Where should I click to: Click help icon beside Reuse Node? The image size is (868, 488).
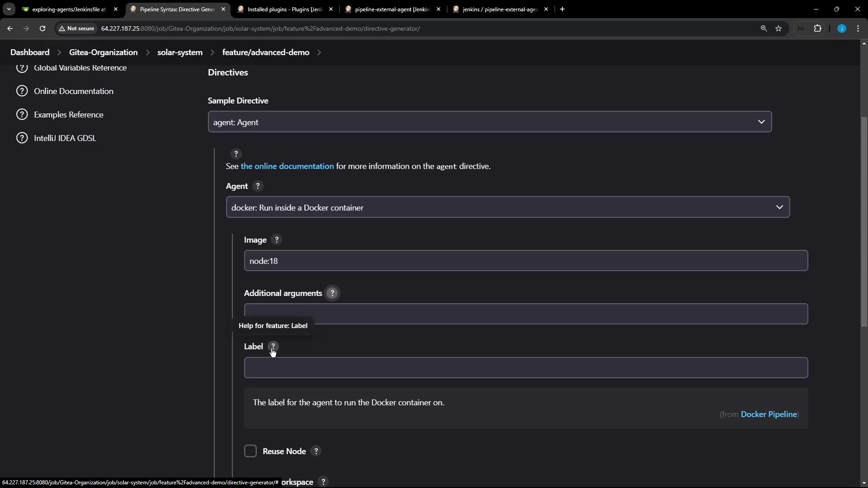tap(316, 451)
